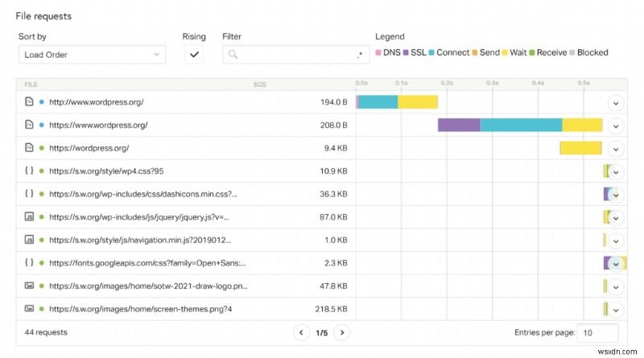Go to the previous page of requests
This screenshot has width=644, height=358.
(x=301, y=332)
